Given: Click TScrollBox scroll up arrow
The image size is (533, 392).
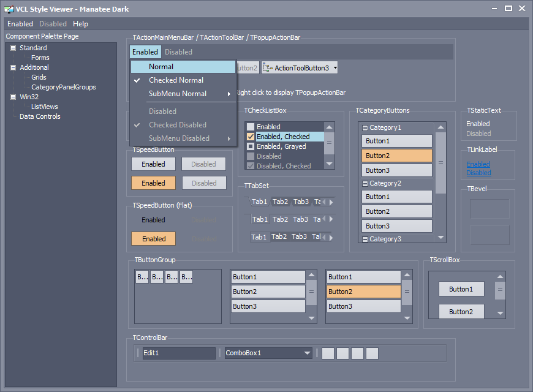Looking at the screenshot, I should tap(500, 276).
